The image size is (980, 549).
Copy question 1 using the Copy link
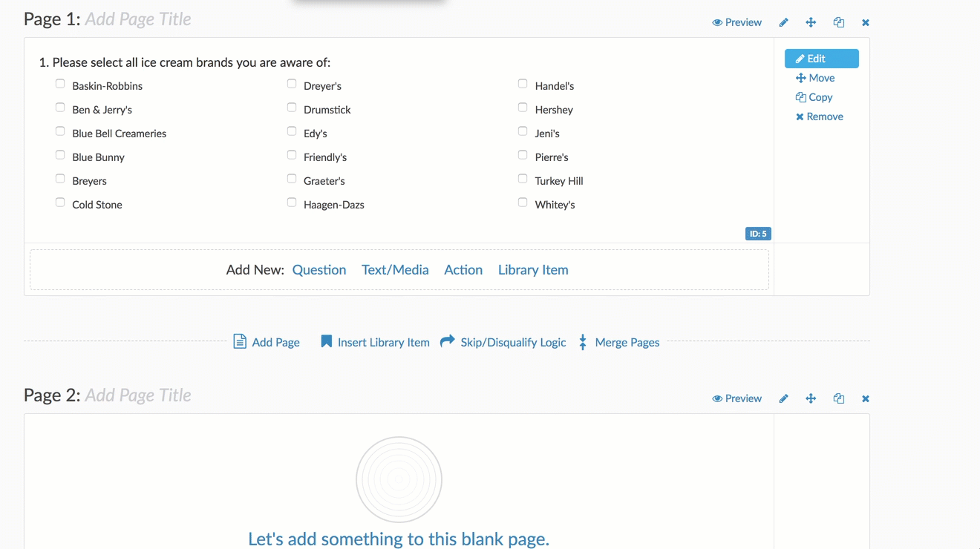814,97
